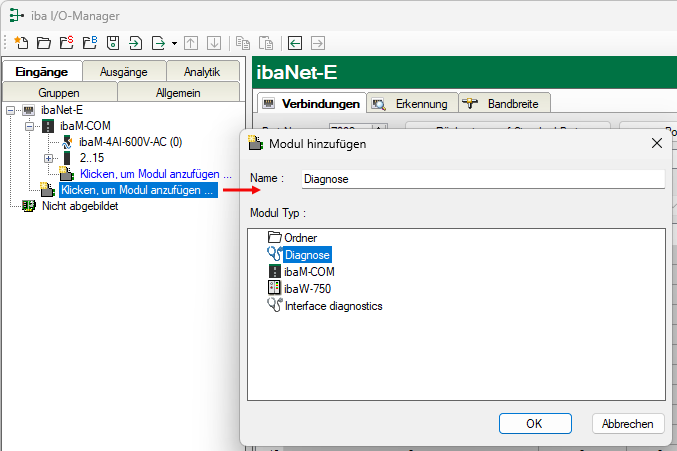Click the Abbrechen button
The height and width of the screenshot is (451, 677).
[x=628, y=423]
